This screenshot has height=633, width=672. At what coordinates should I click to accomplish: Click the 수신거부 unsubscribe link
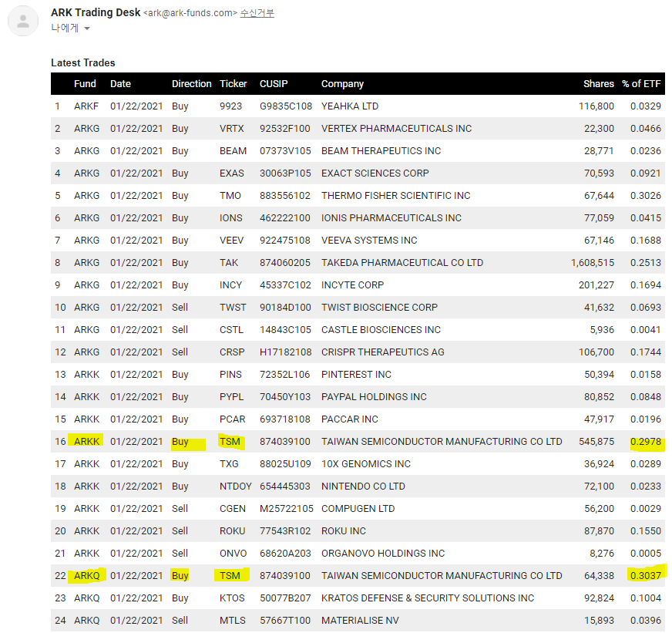257,13
